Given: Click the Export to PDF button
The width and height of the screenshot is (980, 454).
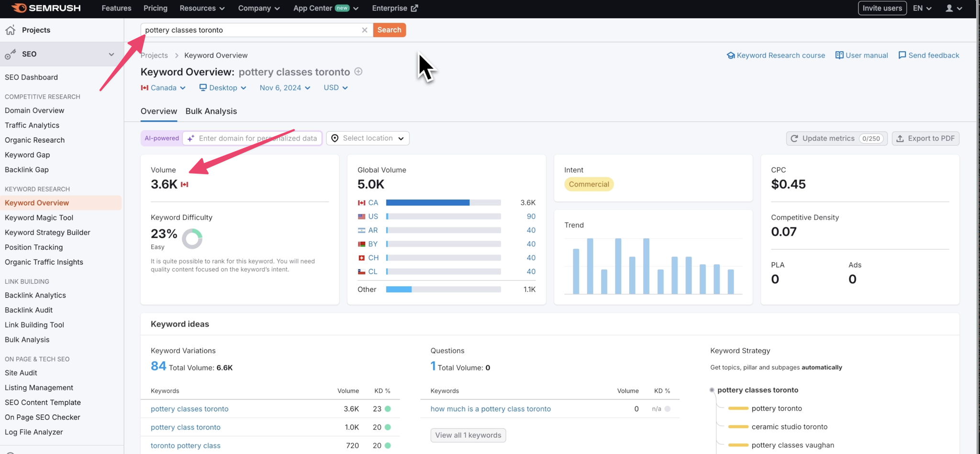Looking at the screenshot, I should (925, 138).
